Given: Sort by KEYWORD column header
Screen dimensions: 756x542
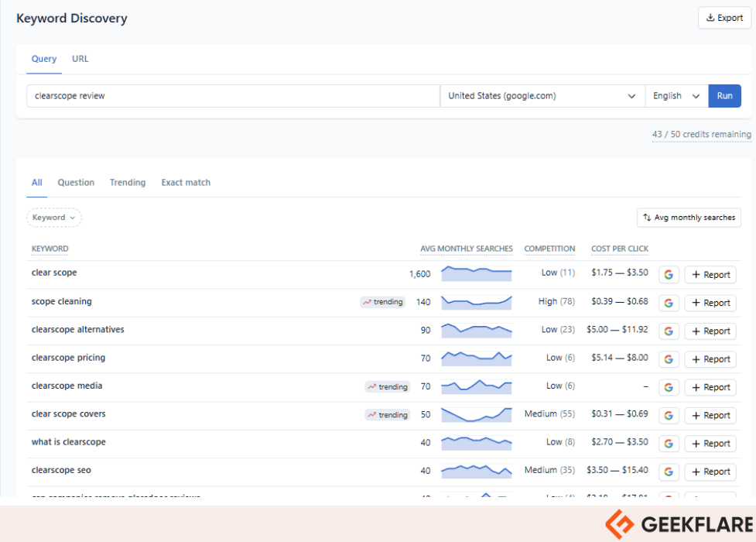Looking at the screenshot, I should pyautogui.click(x=50, y=249).
